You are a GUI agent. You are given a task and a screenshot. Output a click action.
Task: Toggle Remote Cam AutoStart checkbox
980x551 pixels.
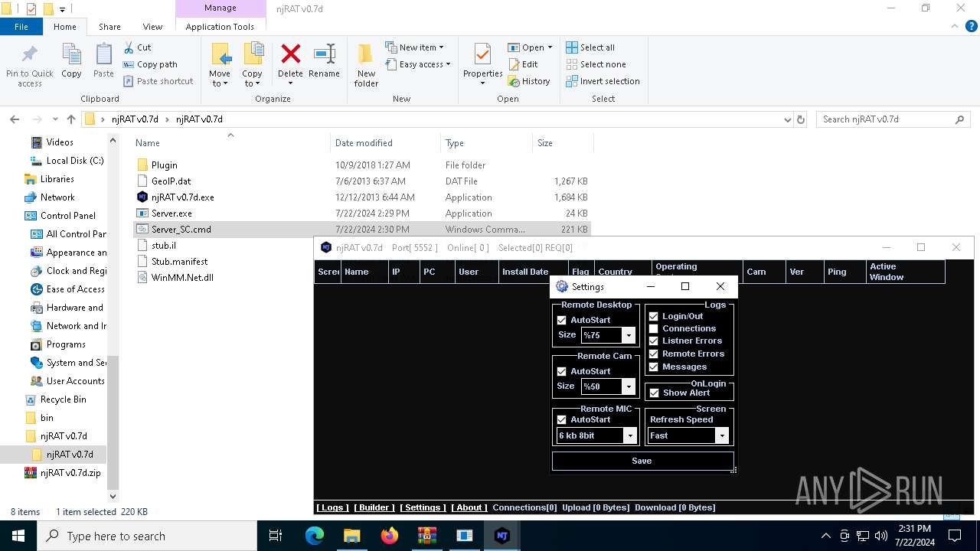pos(561,371)
